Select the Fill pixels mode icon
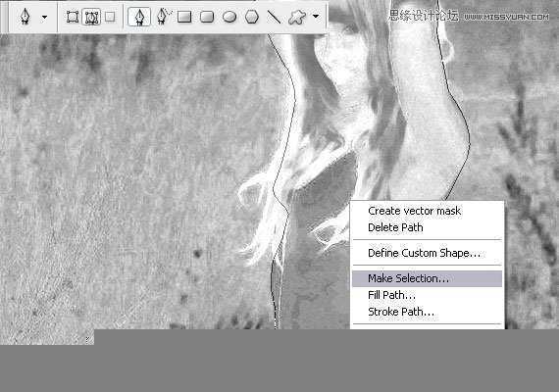 tap(110, 17)
